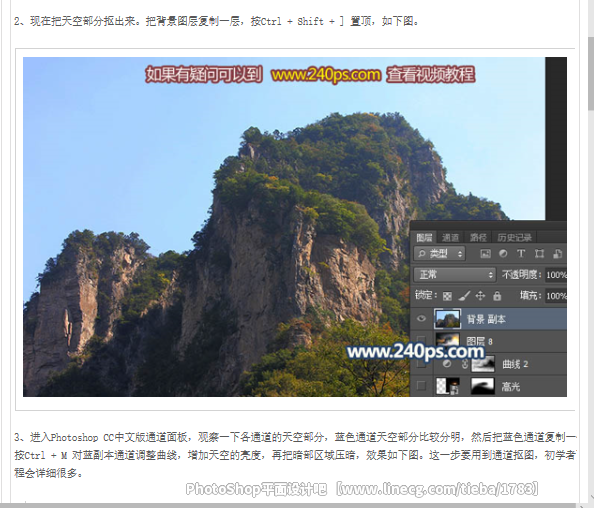Image resolution: width=594 pixels, height=508 pixels.
Task: Hide the 背景 副本 layer via eye icon
Action: pyautogui.click(x=421, y=319)
